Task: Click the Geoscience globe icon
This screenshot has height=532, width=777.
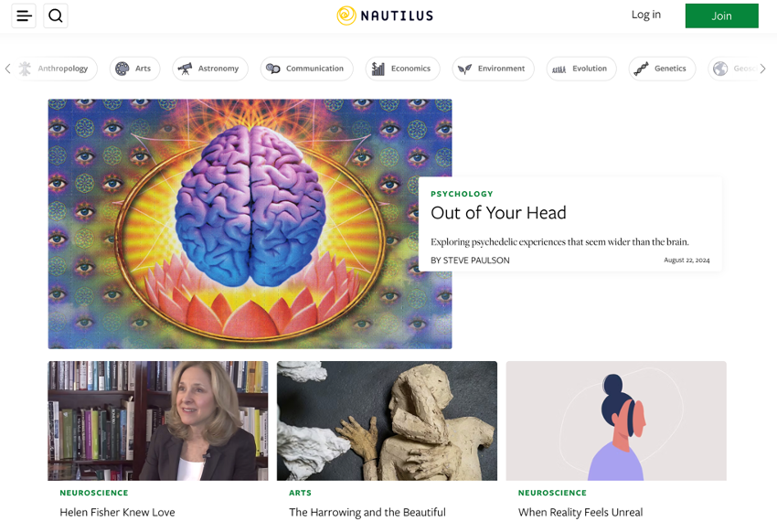Action: pos(720,69)
